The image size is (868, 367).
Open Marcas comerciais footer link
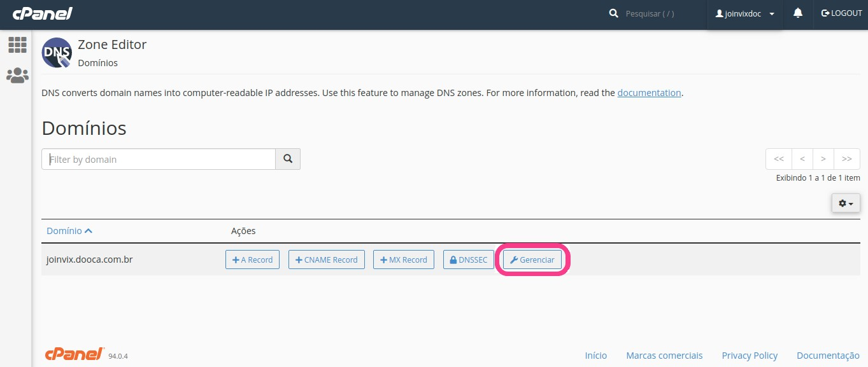click(x=664, y=356)
